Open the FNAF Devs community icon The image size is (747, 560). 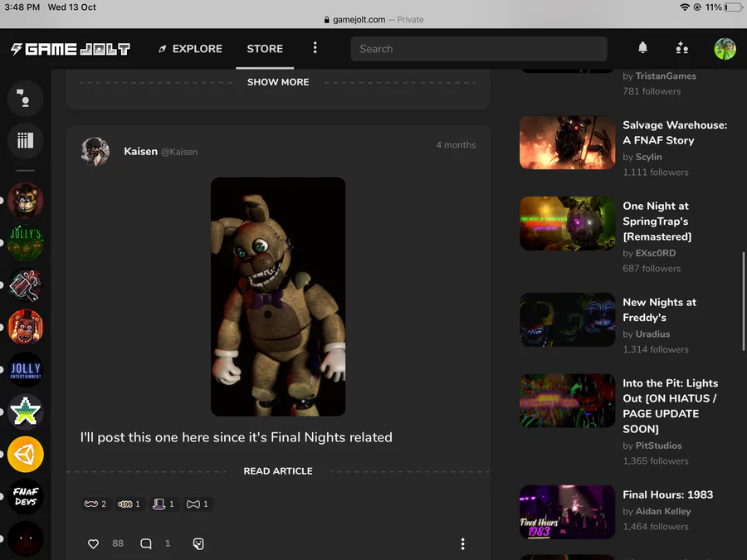tap(25, 497)
